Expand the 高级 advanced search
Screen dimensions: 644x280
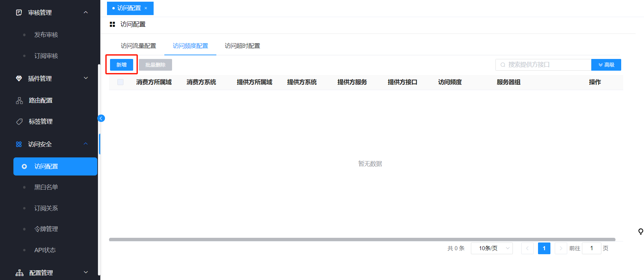point(606,65)
